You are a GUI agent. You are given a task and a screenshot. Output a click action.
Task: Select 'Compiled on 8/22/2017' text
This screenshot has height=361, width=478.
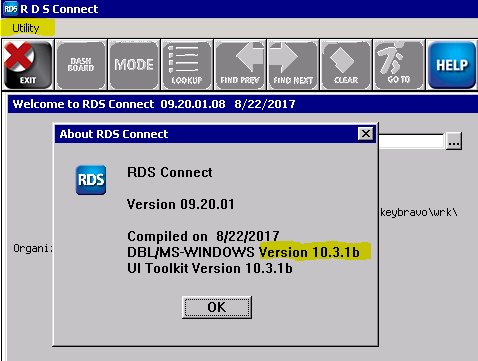point(203,236)
